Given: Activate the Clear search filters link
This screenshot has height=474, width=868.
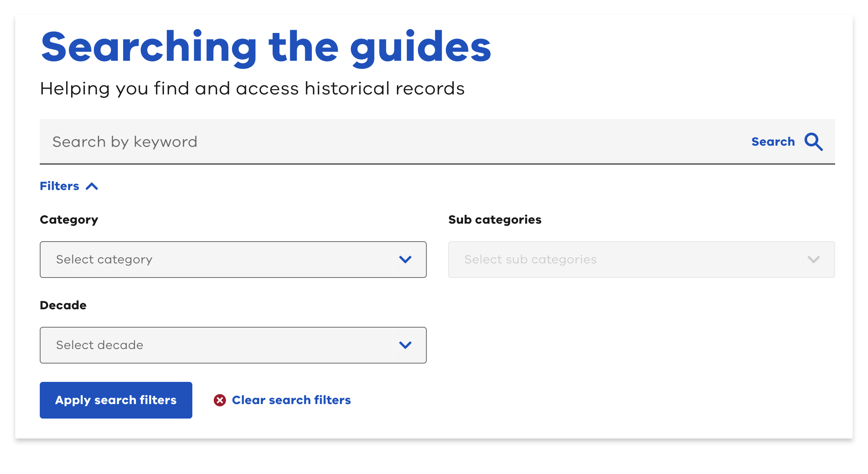Looking at the screenshot, I should point(291,400).
